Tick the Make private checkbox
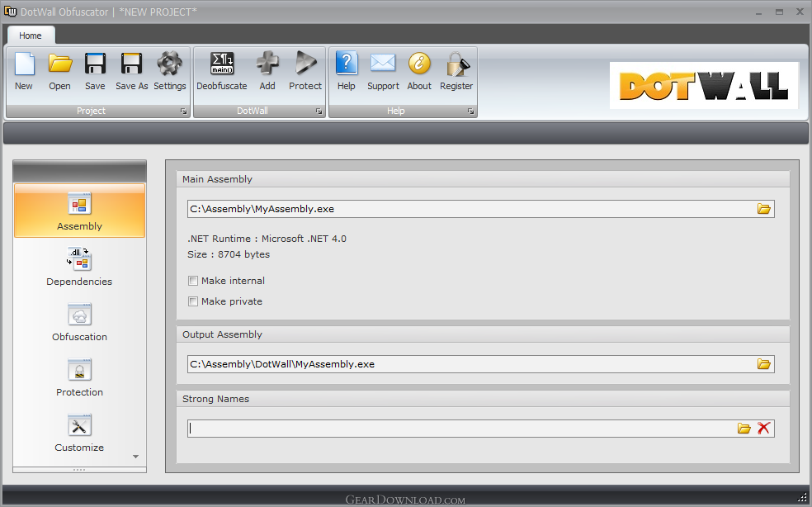This screenshot has width=812, height=507. (x=193, y=301)
